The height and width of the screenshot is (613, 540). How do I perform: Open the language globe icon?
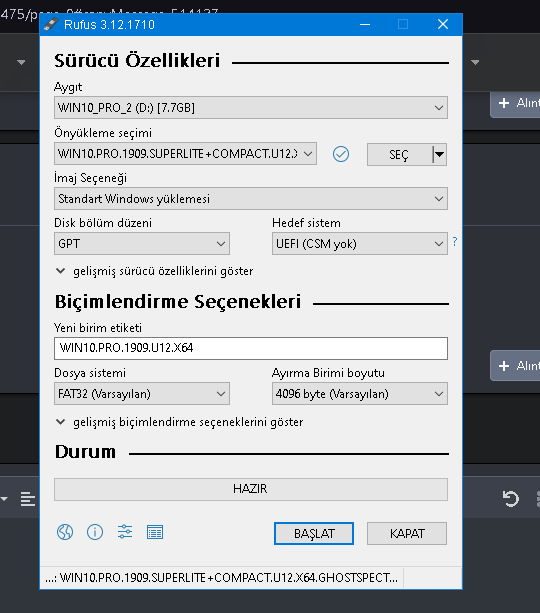[65, 532]
